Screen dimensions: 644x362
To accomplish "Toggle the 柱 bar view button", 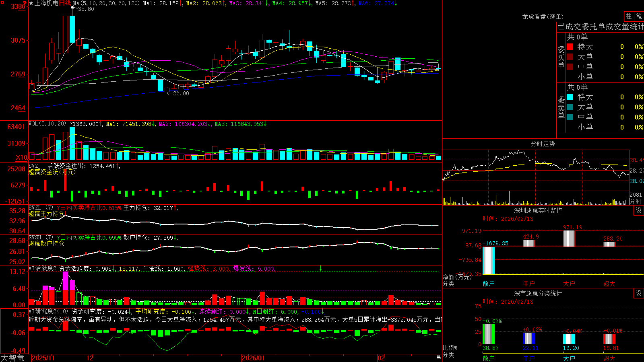I will point(629,16).
